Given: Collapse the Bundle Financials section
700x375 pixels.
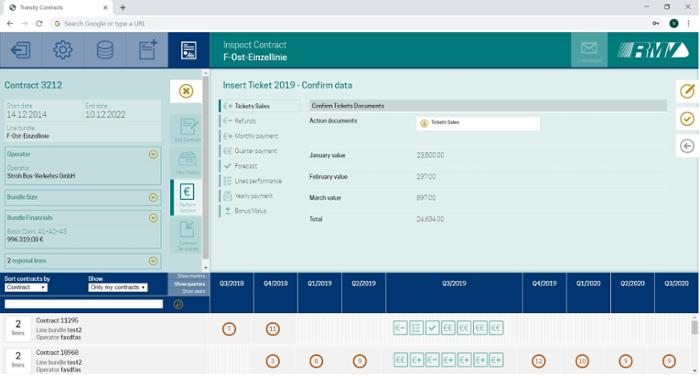Looking at the screenshot, I should point(153,218).
